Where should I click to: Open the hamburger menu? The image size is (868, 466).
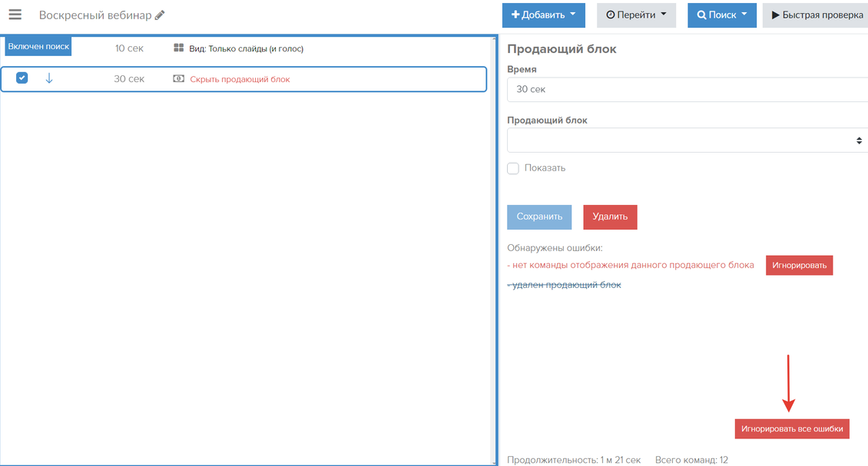coord(15,15)
